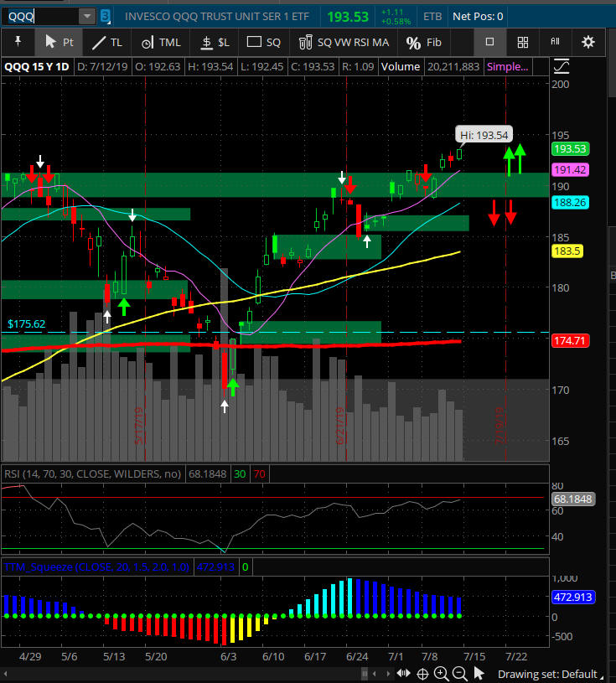
Task: Click the pin drawing tools icon
Action: (x=17, y=42)
